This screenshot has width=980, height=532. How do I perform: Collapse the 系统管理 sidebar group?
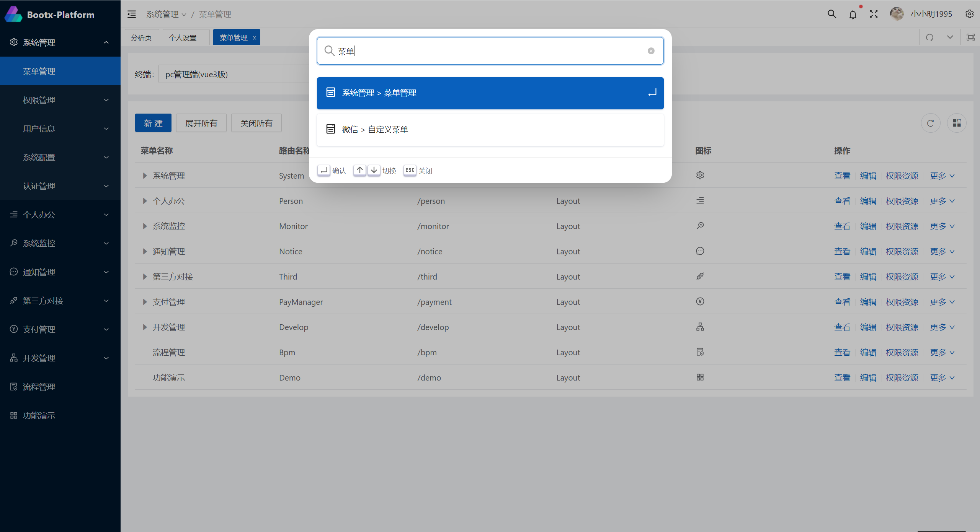60,42
